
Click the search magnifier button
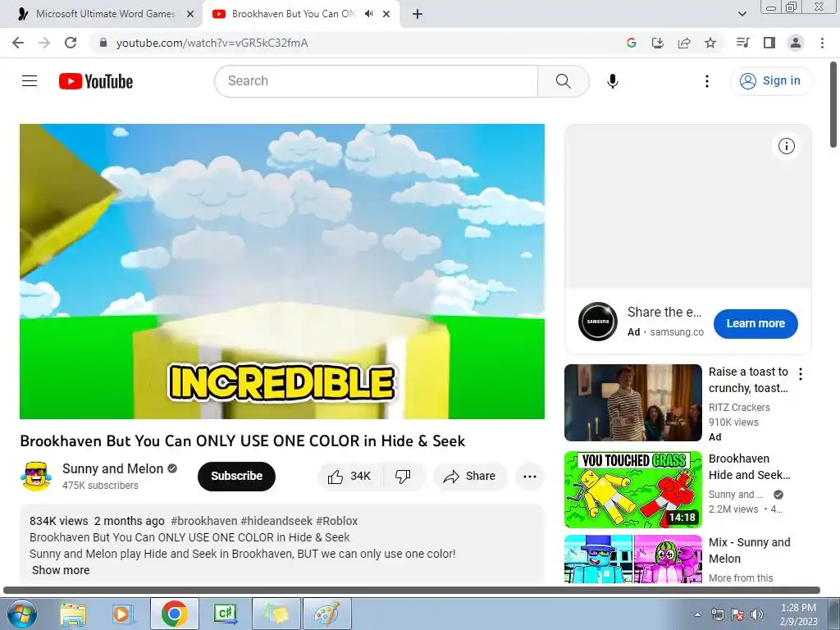click(x=563, y=81)
